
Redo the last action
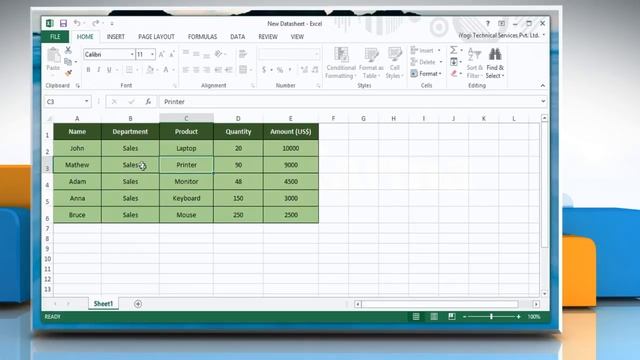95,24
